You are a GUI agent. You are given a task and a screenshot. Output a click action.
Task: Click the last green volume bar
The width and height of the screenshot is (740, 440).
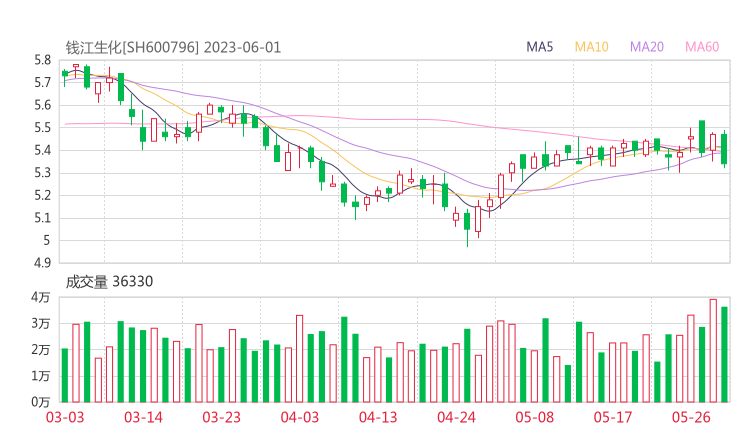pyautogui.click(x=724, y=355)
